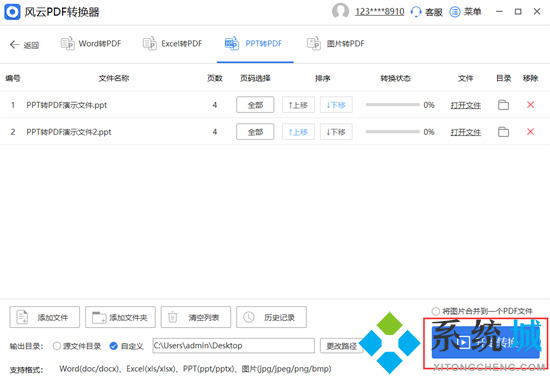Move PPT转PDF演示文件.ppt up with 上移

coord(298,105)
